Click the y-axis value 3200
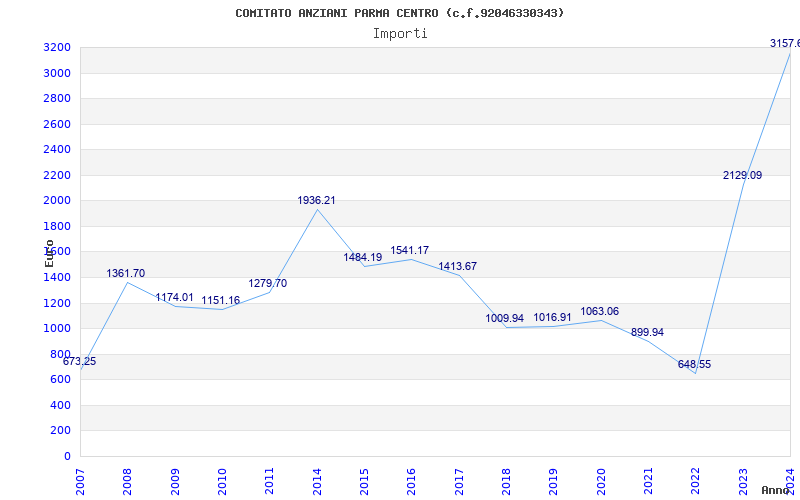 pyautogui.click(x=57, y=48)
